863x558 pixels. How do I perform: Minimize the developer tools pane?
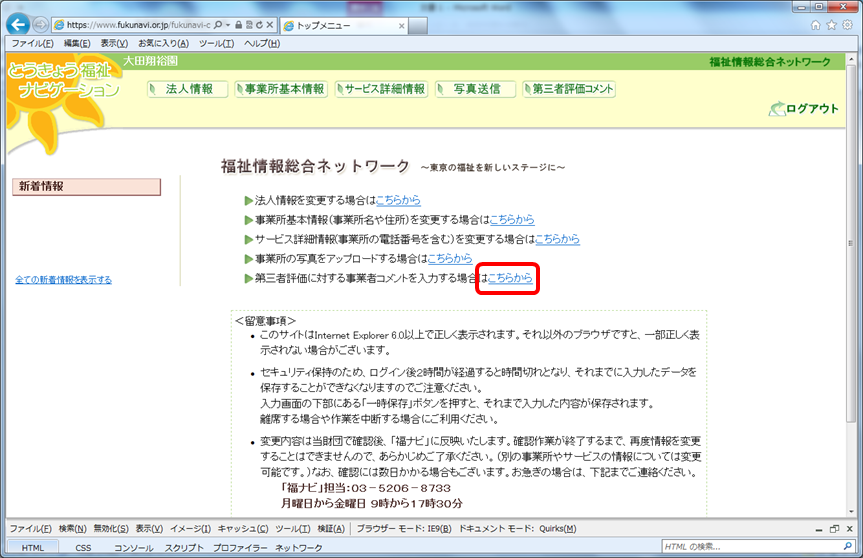click(819, 529)
